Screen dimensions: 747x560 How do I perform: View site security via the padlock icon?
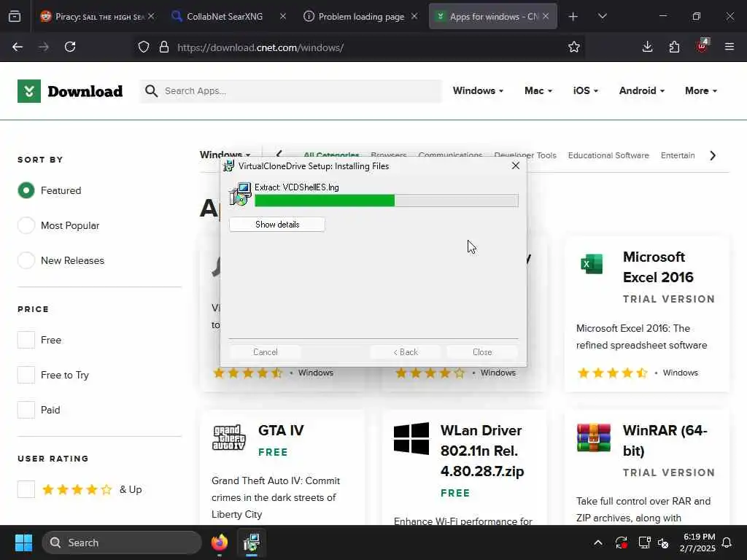(164, 47)
